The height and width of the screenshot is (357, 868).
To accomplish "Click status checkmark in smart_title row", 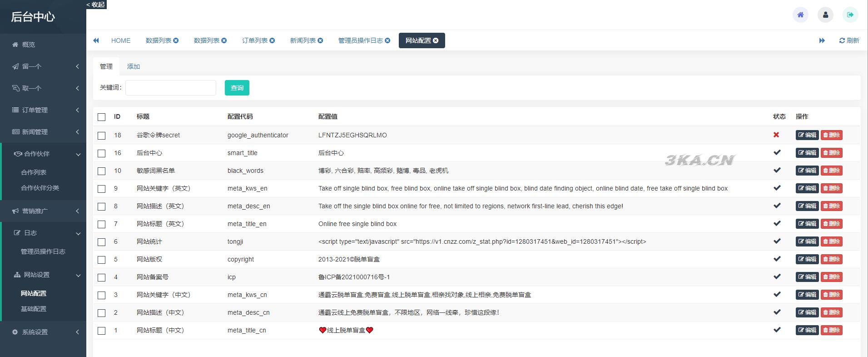I will [x=777, y=152].
